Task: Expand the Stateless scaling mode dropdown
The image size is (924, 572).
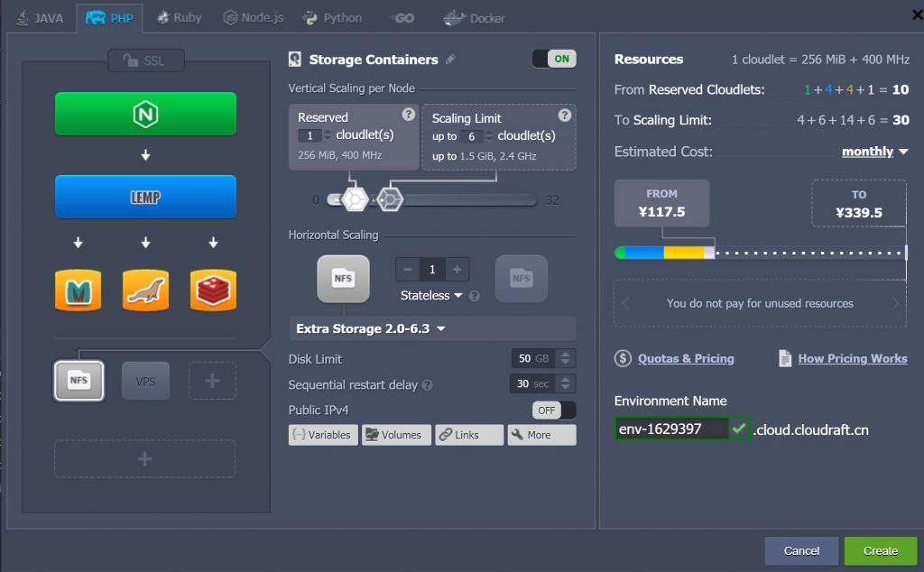Action: pyautogui.click(x=432, y=295)
